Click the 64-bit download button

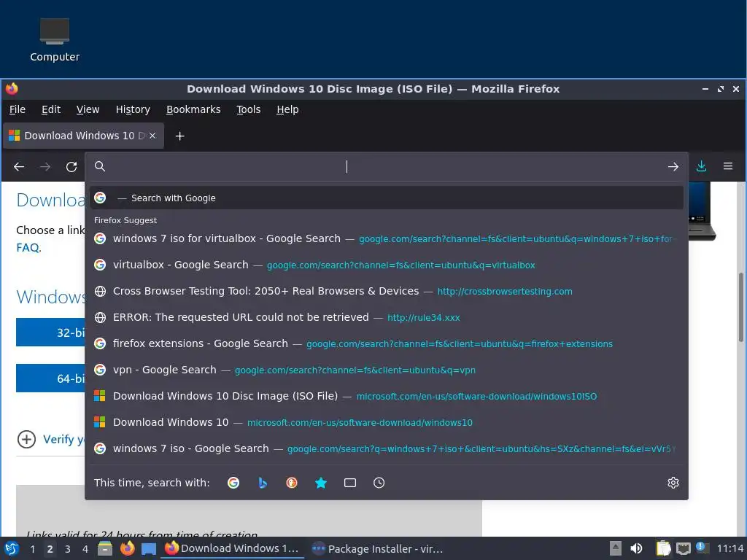point(50,378)
